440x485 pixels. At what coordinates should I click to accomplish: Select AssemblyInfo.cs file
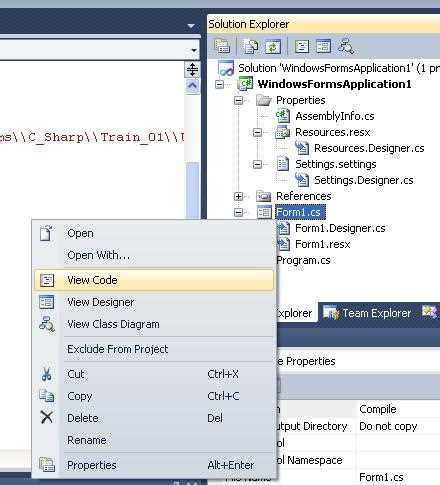click(x=335, y=116)
